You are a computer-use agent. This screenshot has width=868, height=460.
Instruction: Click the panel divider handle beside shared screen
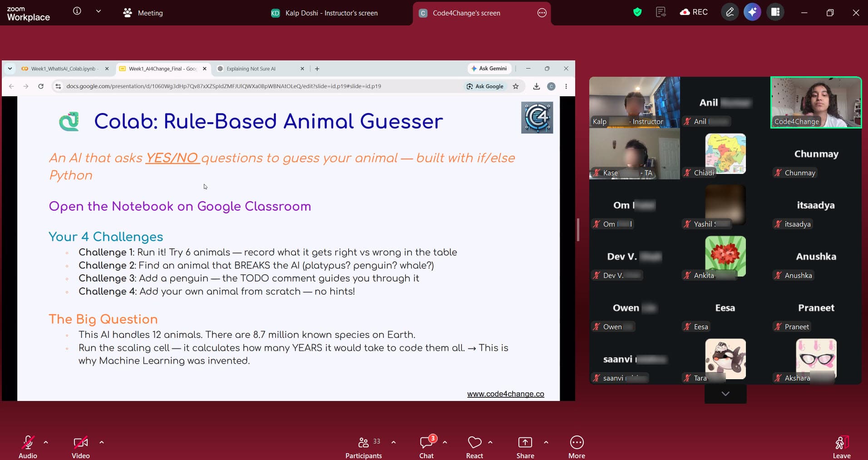point(578,230)
